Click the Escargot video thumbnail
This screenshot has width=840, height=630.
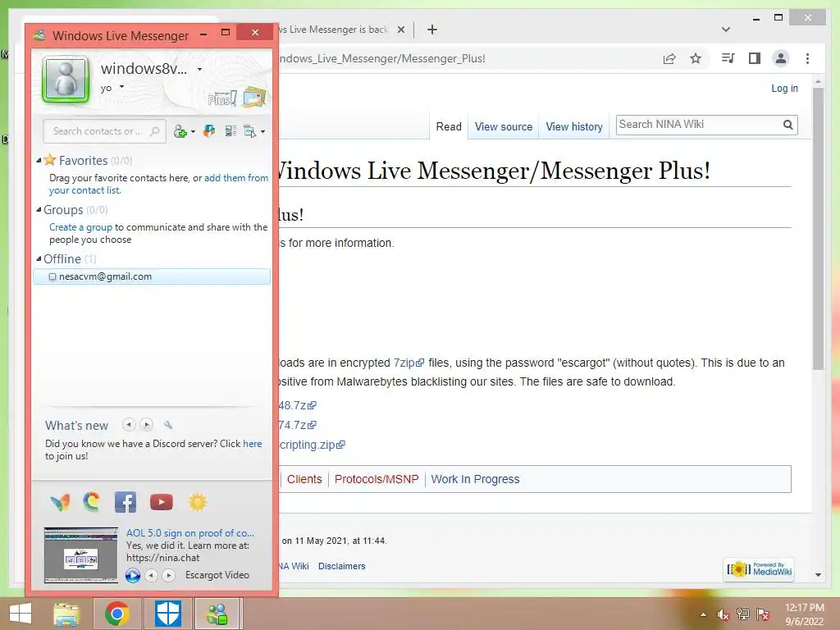point(81,555)
